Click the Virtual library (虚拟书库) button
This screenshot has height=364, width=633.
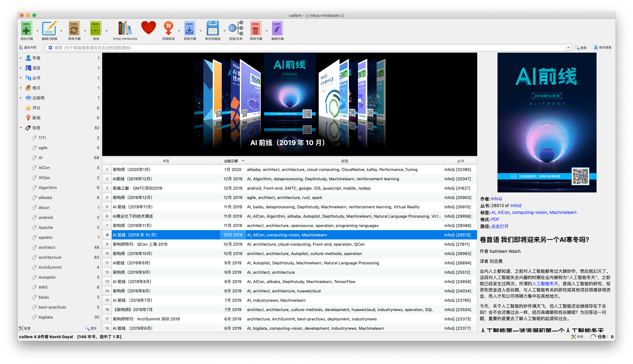pyautogui.click(x=28, y=48)
